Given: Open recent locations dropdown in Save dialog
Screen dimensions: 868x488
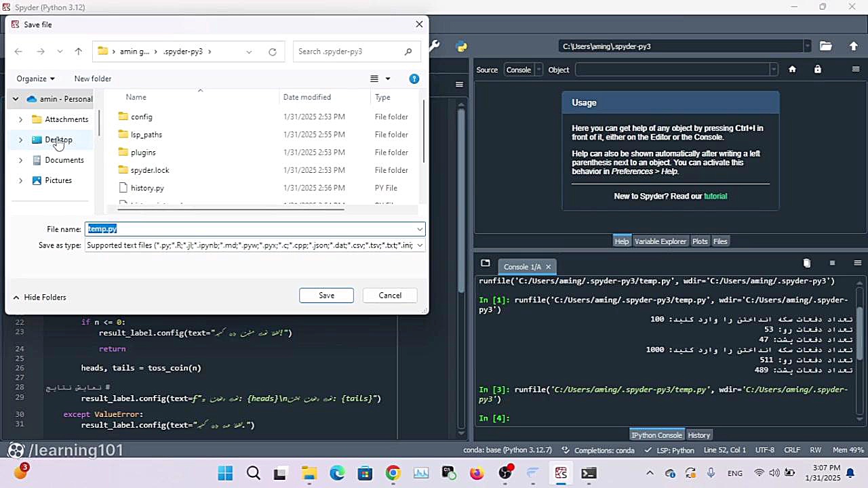Looking at the screenshot, I should [x=60, y=52].
